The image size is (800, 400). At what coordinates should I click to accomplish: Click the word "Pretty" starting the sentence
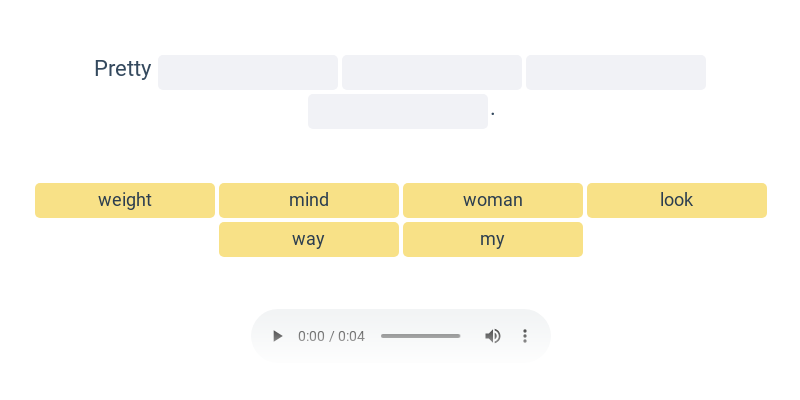pyautogui.click(x=123, y=69)
